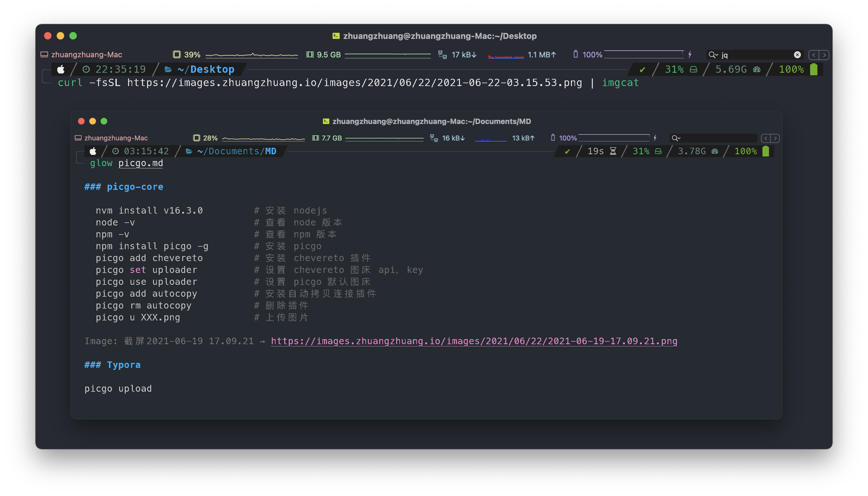
Task: Click the picgo u XXX.png command
Action: pos(138,318)
